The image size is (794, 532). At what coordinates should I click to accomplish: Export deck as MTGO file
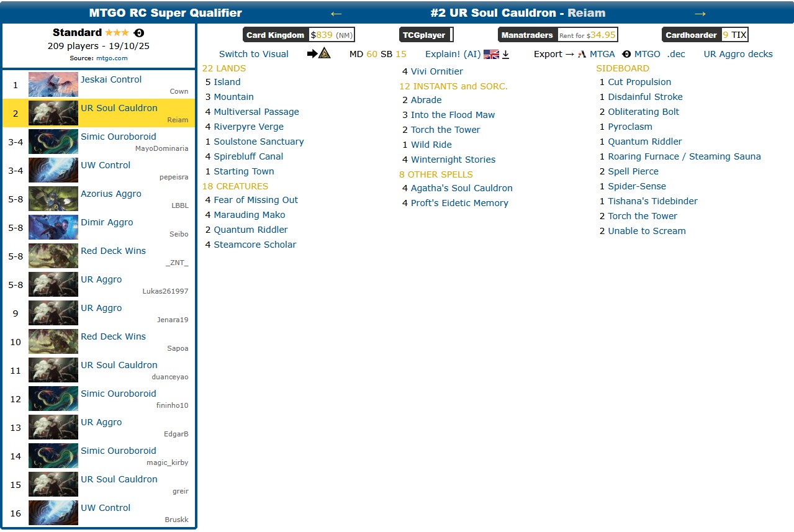(x=647, y=54)
